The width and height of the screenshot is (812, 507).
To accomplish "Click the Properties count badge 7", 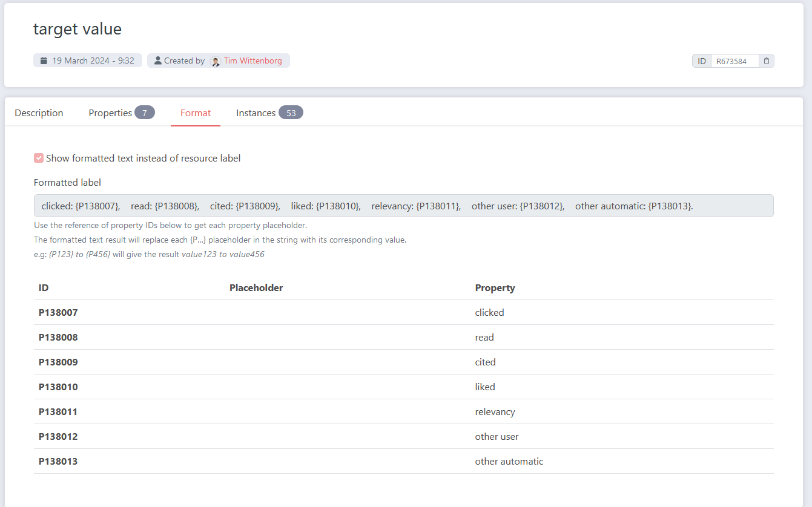I will (x=145, y=113).
